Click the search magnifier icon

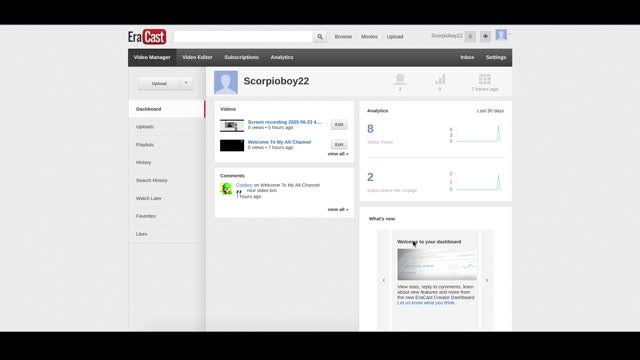320,37
